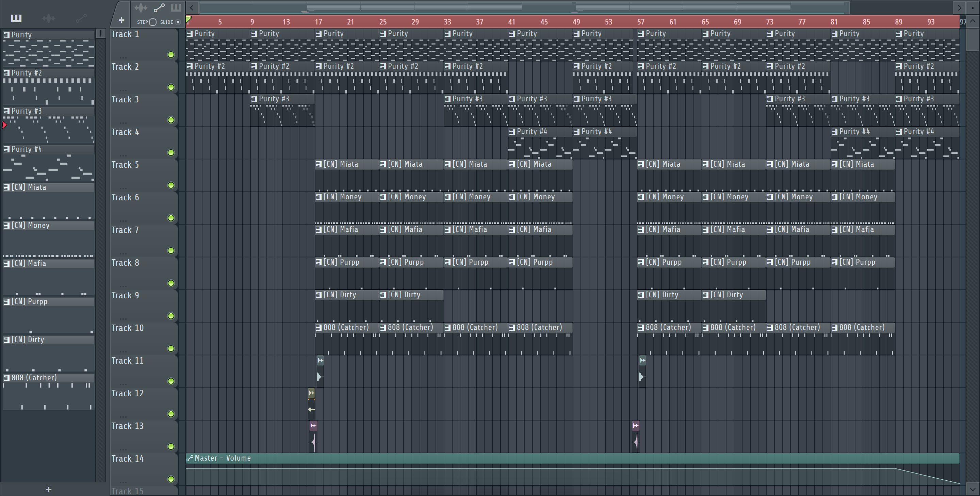Click the Track 4 header label
This screenshot has height=496, width=980.
125,132
